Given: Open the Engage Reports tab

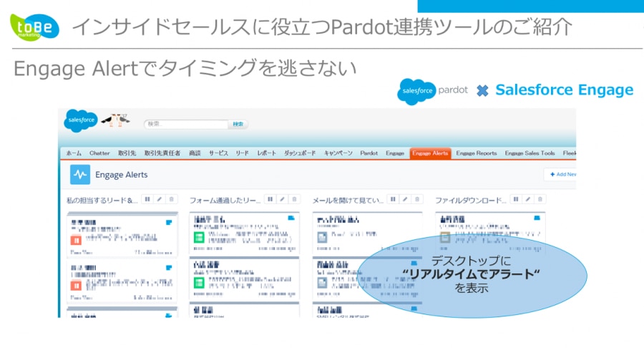Looking at the screenshot, I should coord(477,153).
